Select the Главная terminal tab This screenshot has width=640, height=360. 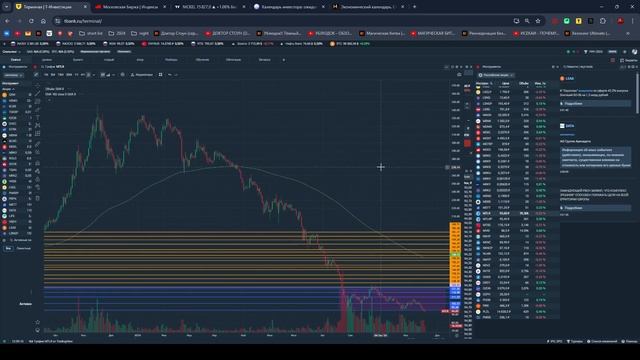16,60
